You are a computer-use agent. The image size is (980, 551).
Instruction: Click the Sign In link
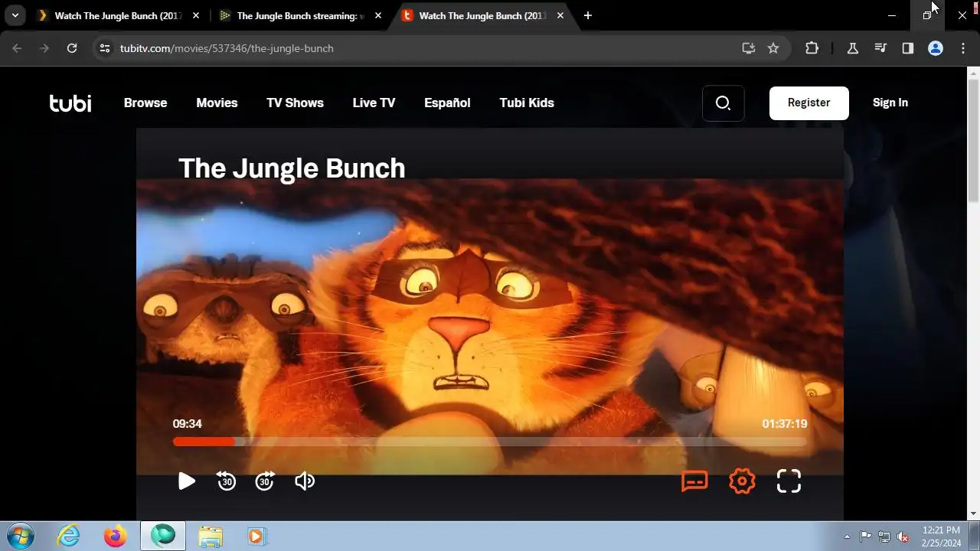coord(890,103)
